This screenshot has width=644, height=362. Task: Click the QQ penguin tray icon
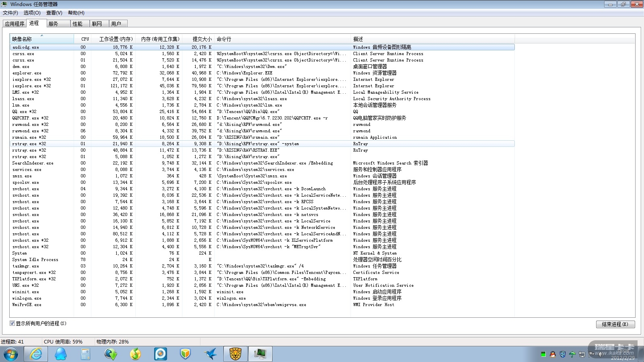coord(553,354)
